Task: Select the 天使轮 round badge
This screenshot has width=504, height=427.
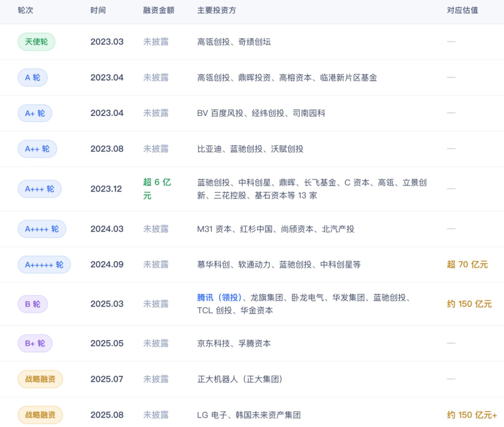Action: coord(36,42)
